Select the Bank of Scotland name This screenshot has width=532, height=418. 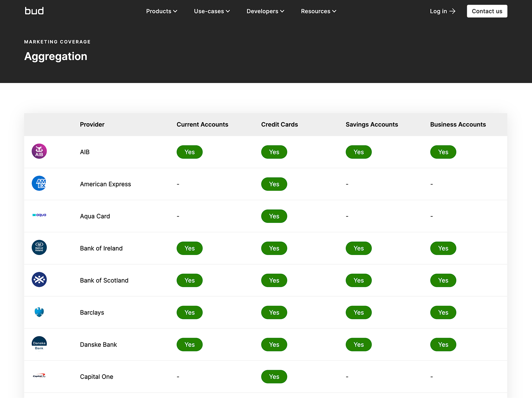click(x=104, y=281)
